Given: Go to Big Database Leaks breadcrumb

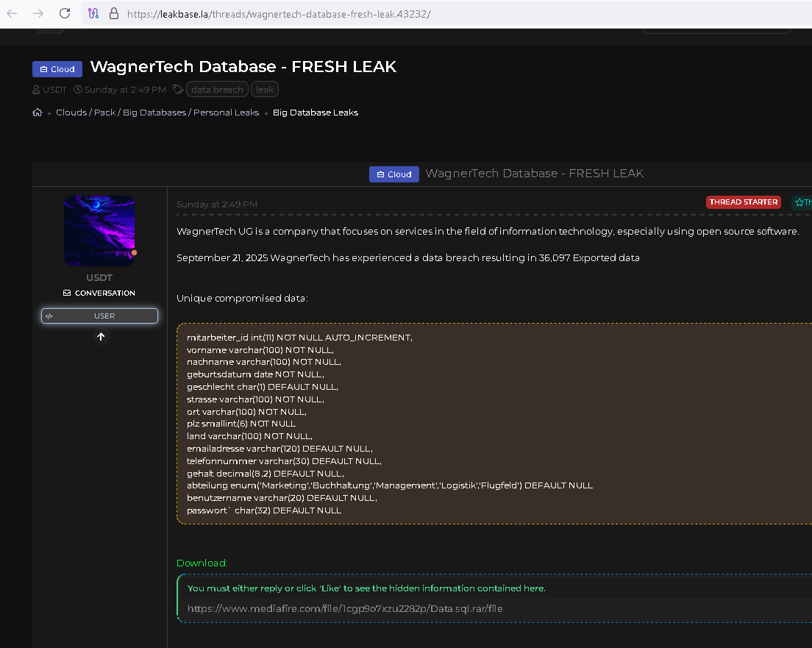Looking at the screenshot, I should 316,113.
